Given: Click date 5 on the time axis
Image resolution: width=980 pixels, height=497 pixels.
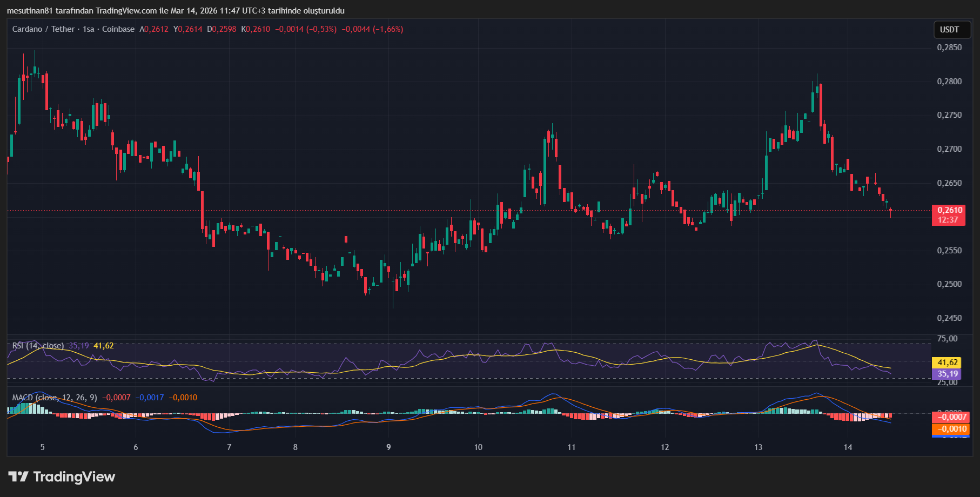Looking at the screenshot, I should pos(42,447).
